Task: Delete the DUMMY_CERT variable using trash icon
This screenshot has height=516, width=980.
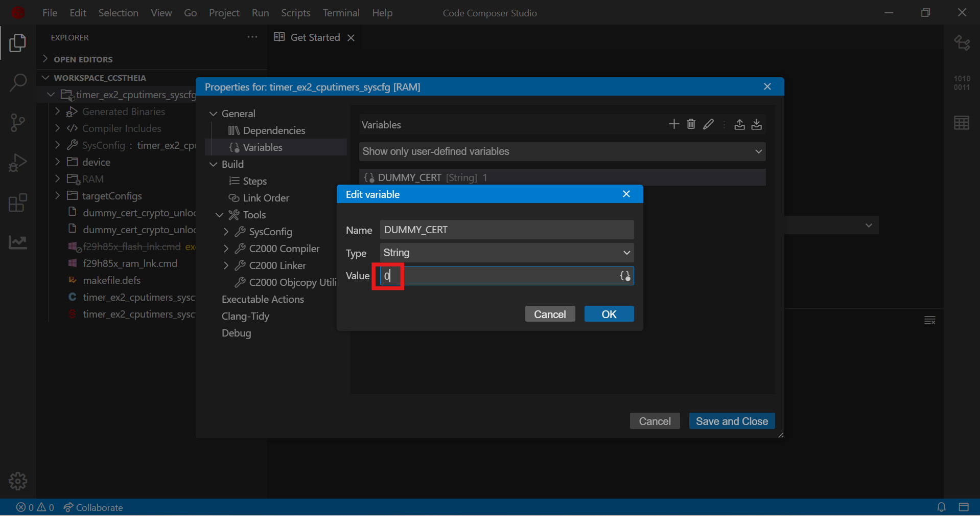Action: [x=691, y=124]
